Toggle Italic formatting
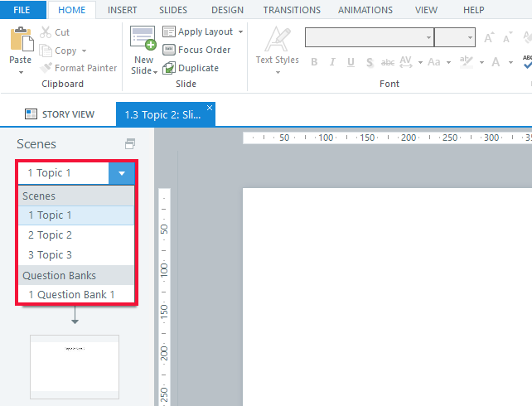 [332, 62]
